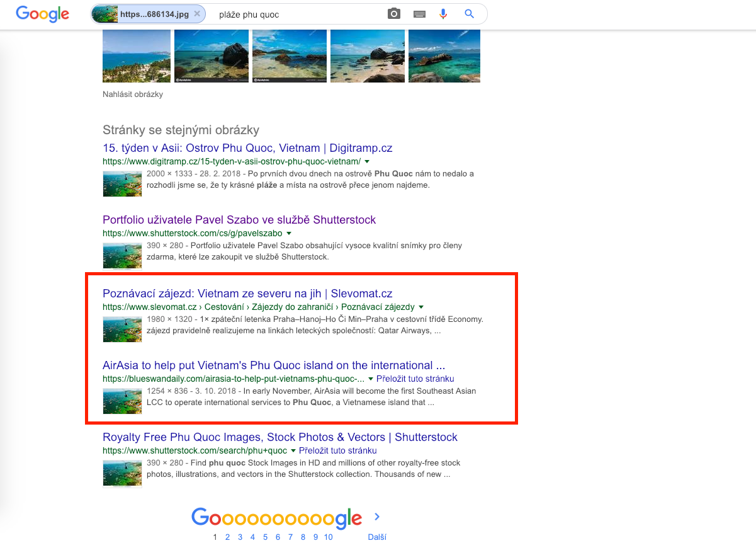The width and height of the screenshot is (756, 555).
Task: Open Pavel Szabo Shutterstock portfolio link
Action: [239, 220]
